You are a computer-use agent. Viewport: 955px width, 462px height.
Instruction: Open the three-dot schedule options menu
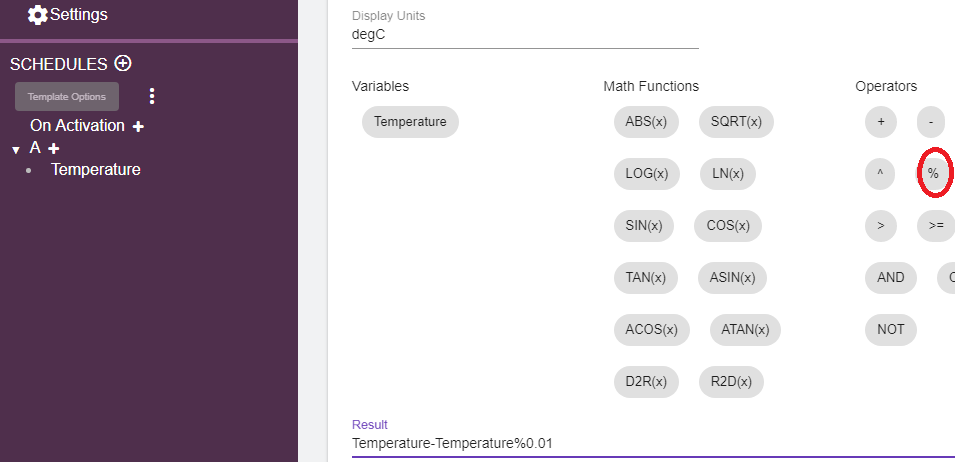(x=152, y=96)
